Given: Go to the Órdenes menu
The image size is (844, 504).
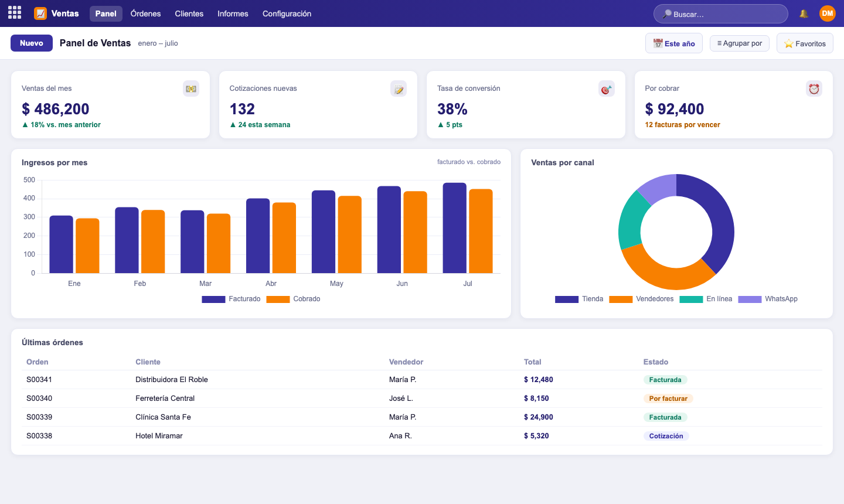Looking at the screenshot, I should coord(145,13).
